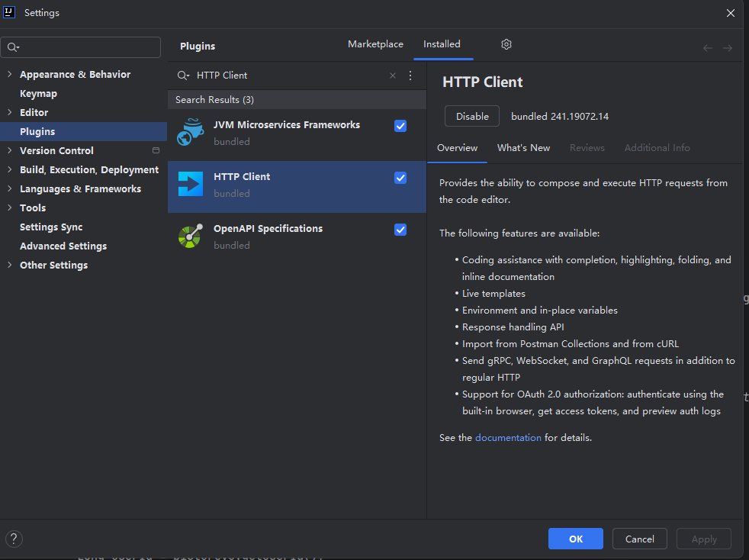Screen dimensions: 749x560
Task: Click the bundled 241.19072.14 version text
Action: click(x=560, y=116)
